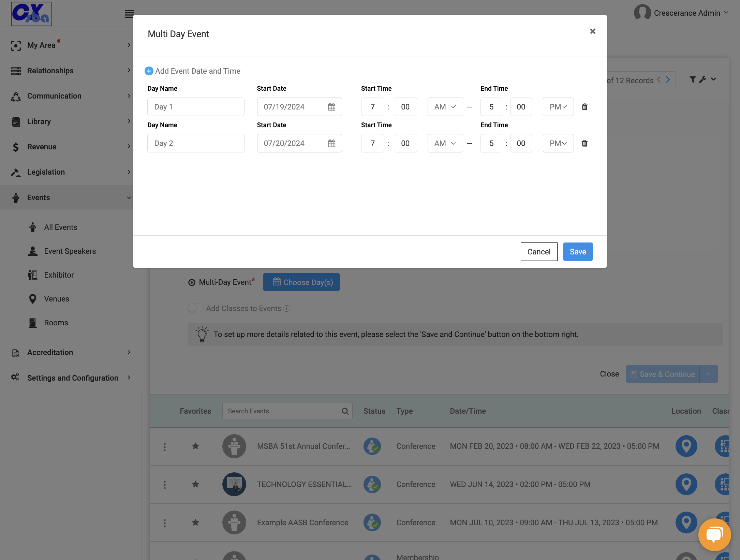Image resolution: width=740 pixels, height=560 pixels.
Task: Open Day 2 start time AM dropdown
Action: [445, 144]
